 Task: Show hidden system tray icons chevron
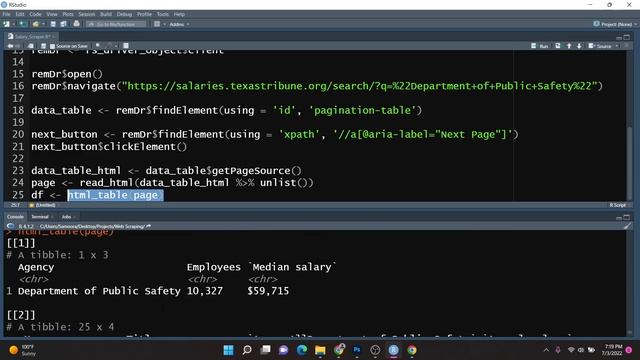tap(546, 350)
